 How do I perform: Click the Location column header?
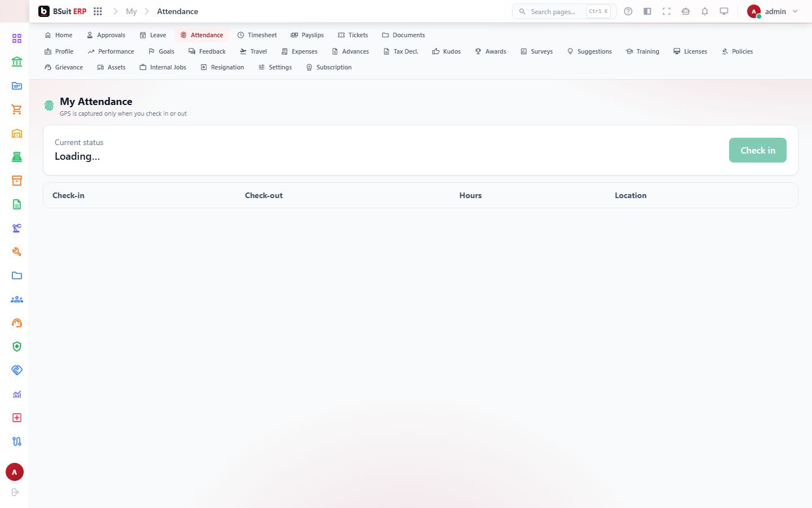point(630,195)
